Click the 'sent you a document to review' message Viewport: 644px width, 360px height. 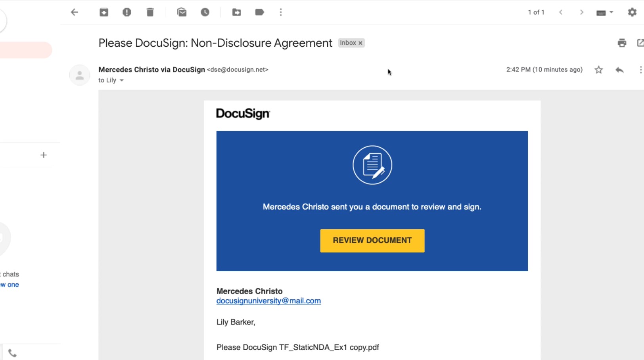tap(372, 207)
